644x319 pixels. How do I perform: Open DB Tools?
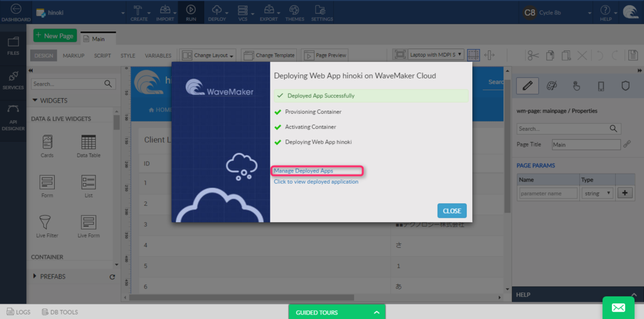pyautogui.click(x=60, y=312)
